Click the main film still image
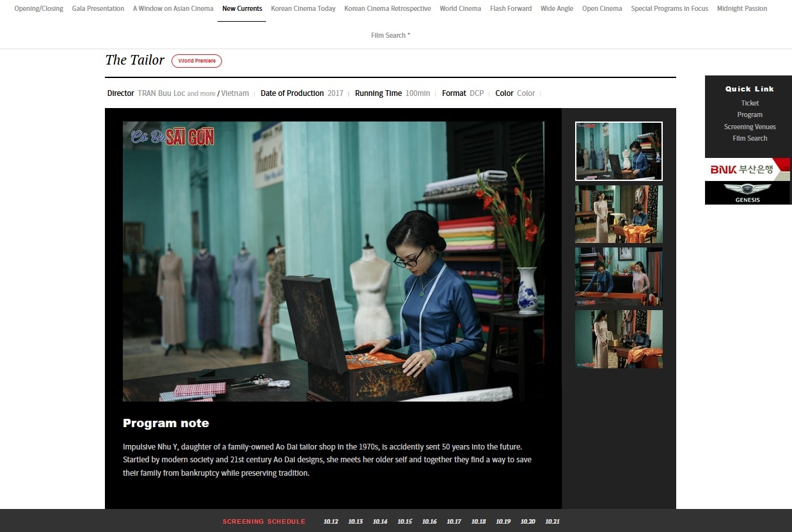792x532 pixels. (333, 261)
